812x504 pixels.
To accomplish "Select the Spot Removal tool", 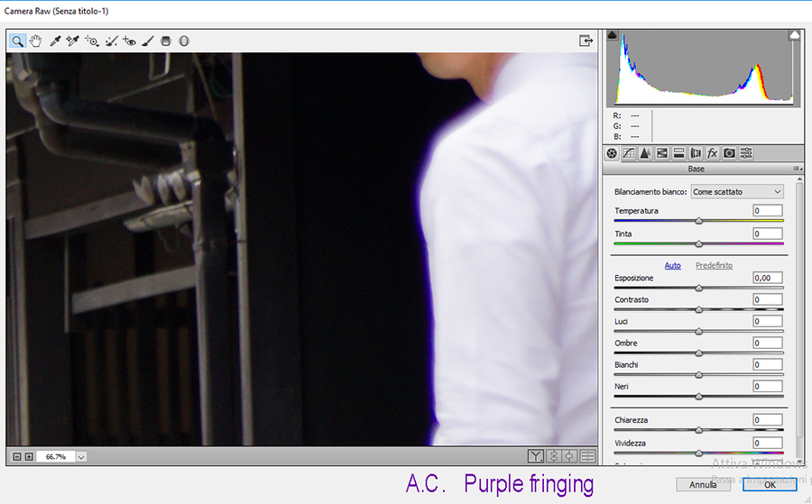I will click(111, 41).
